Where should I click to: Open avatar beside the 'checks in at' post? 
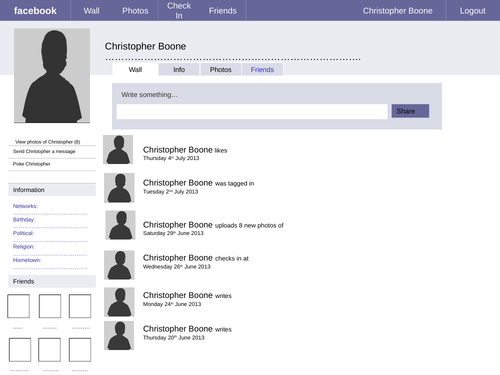point(119,265)
